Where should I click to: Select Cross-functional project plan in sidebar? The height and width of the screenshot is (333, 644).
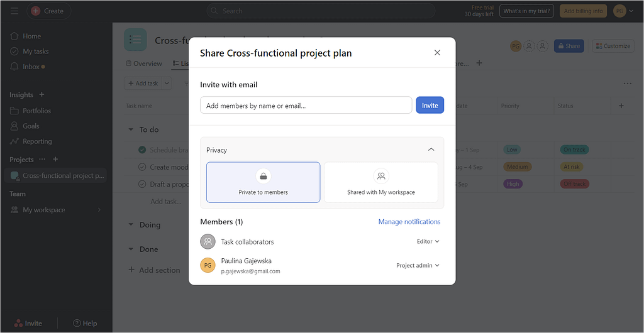click(x=55, y=175)
